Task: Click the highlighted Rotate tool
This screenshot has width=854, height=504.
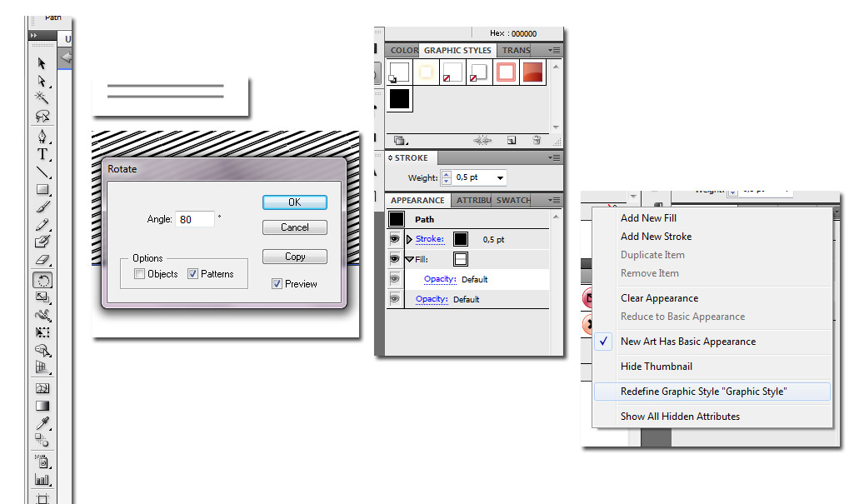Action: click(42, 280)
